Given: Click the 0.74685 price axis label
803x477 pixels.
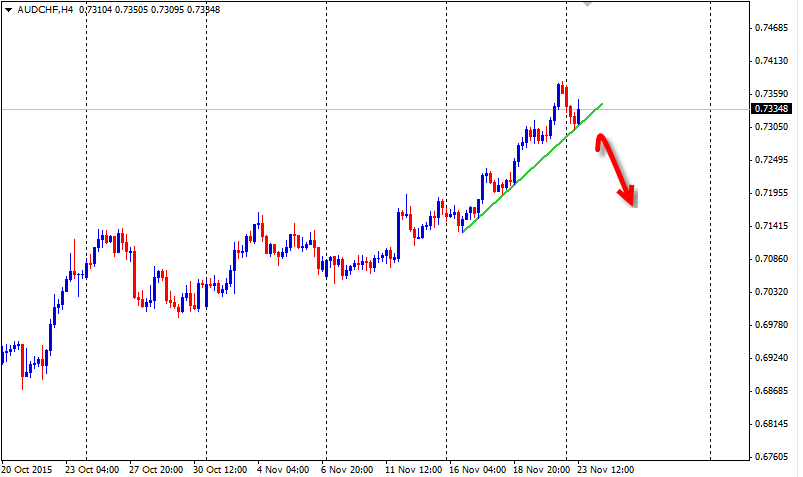Looking at the screenshot, I should [x=772, y=28].
